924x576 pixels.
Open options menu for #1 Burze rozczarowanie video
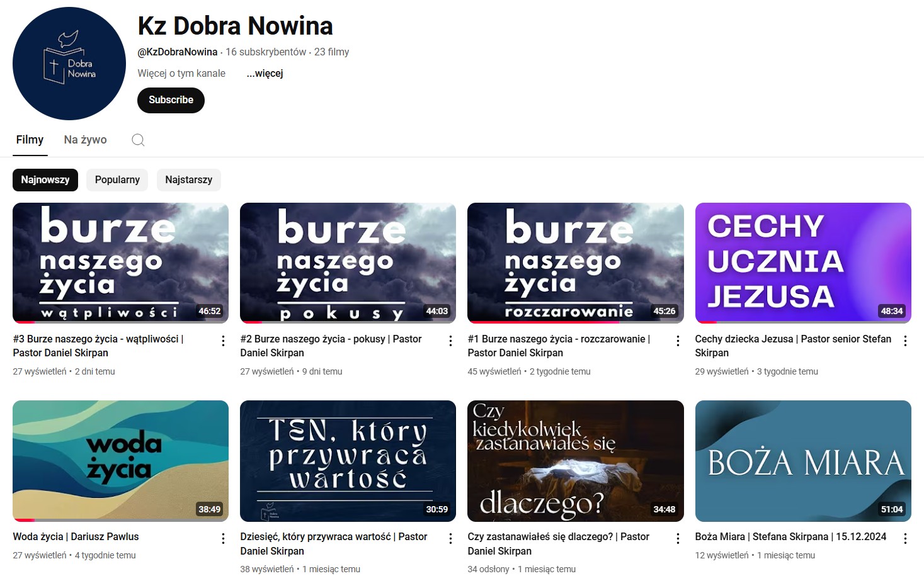tap(678, 341)
